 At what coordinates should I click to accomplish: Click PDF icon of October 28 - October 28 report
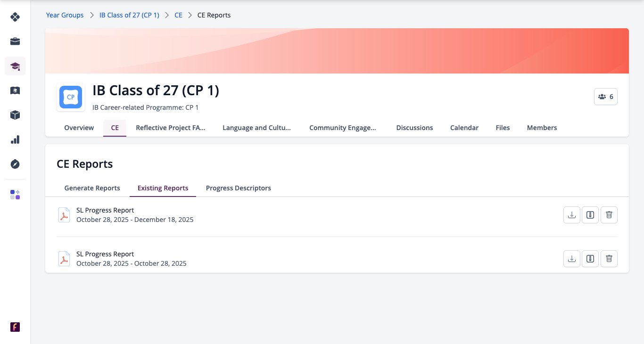[64, 259]
